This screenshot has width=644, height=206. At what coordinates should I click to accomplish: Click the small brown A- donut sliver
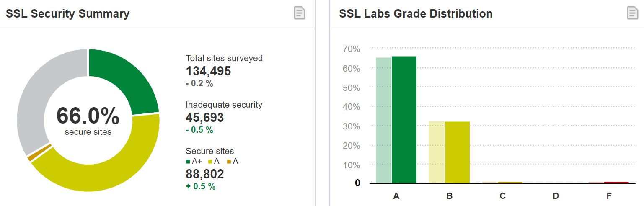coord(39,152)
